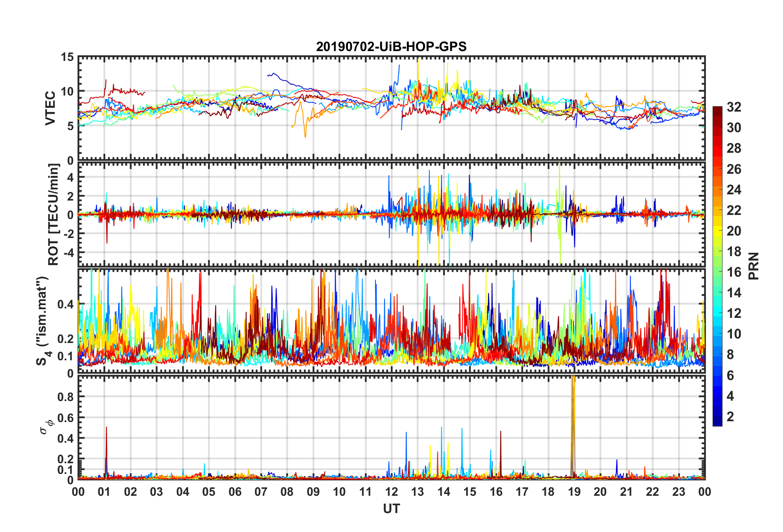Click the plot title 20190702-UiB-HOP-GPS
Viewport: 783px width, 532px height.
tap(391, 47)
